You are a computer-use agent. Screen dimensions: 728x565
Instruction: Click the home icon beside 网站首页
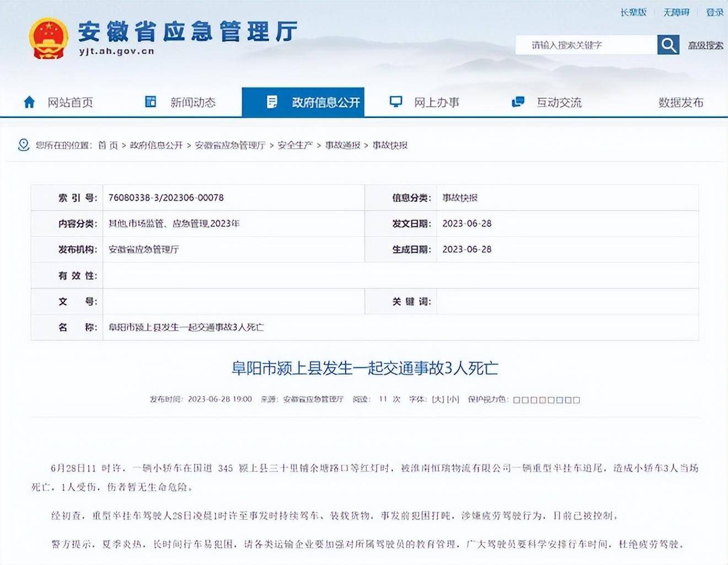click(29, 102)
